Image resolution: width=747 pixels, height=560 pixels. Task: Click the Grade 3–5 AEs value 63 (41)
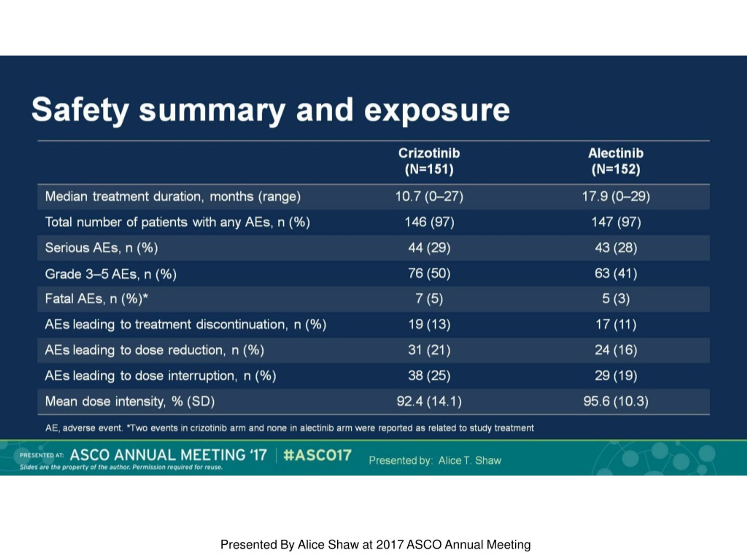[x=616, y=273]
